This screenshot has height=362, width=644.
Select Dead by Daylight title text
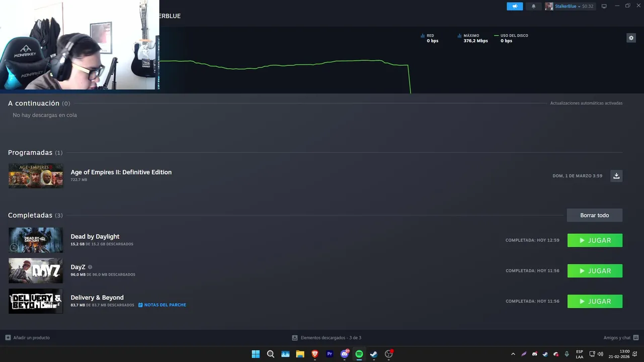click(x=95, y=236)
